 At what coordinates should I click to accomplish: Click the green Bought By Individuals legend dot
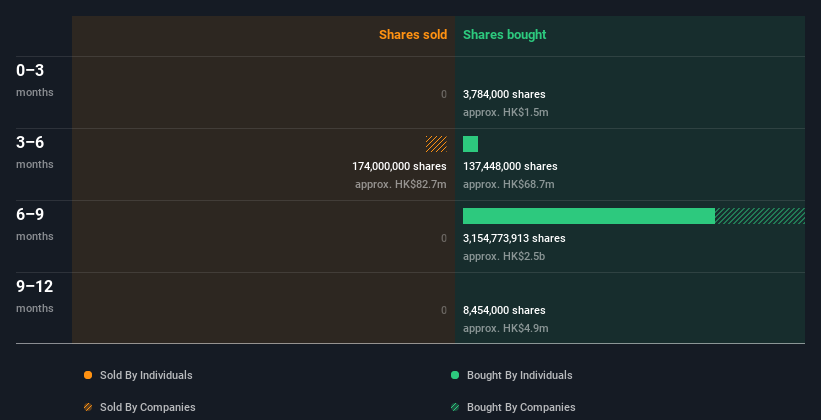[x=455, y=375]
